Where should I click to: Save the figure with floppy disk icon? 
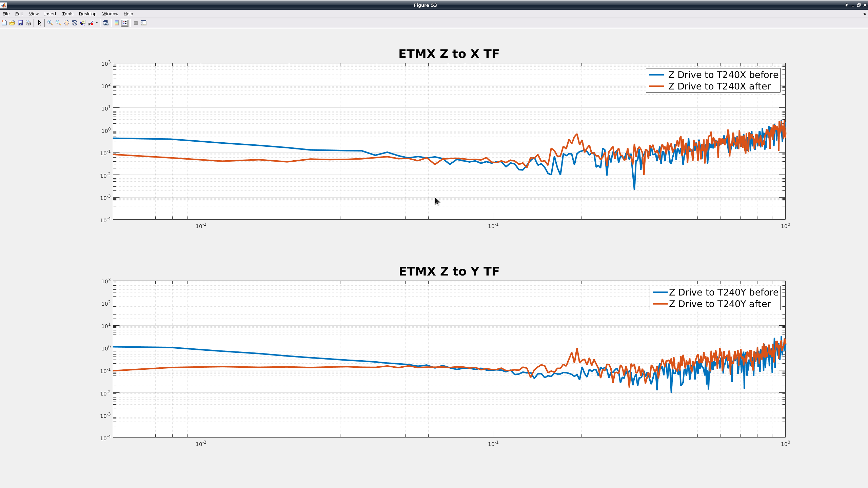coord(20,23)
